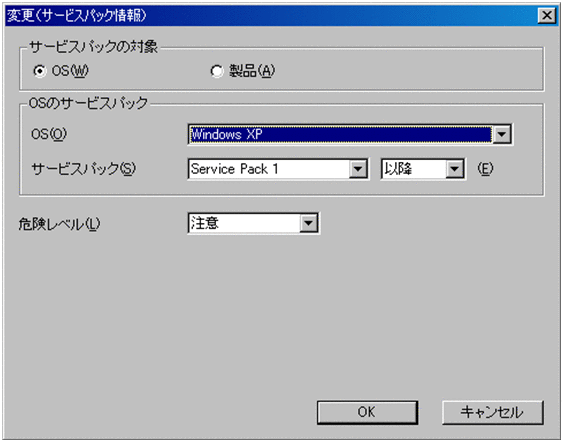Expand the Service Pack 1 dropdown arrow
This screenshot has width=565, height=444.
[358, 169]
